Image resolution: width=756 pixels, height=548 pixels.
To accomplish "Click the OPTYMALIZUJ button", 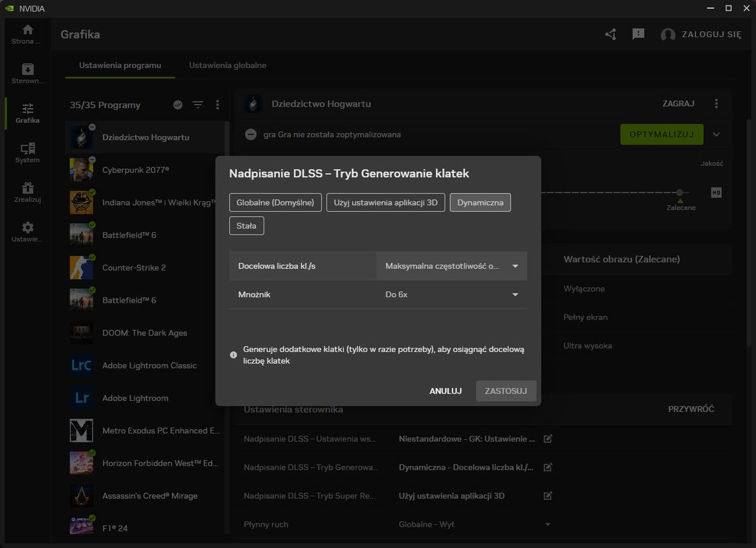I will point(661,135).
